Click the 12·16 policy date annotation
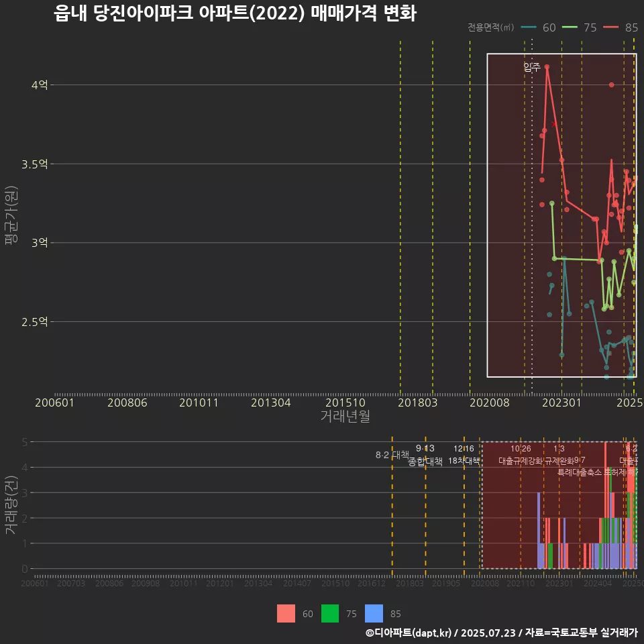Image resolution: width=644 pixels, height=644 pixels. click(x=464, y=449)
